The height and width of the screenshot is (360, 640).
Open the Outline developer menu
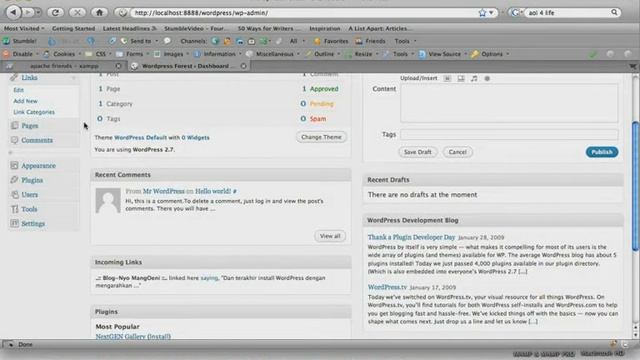(322, 54)
